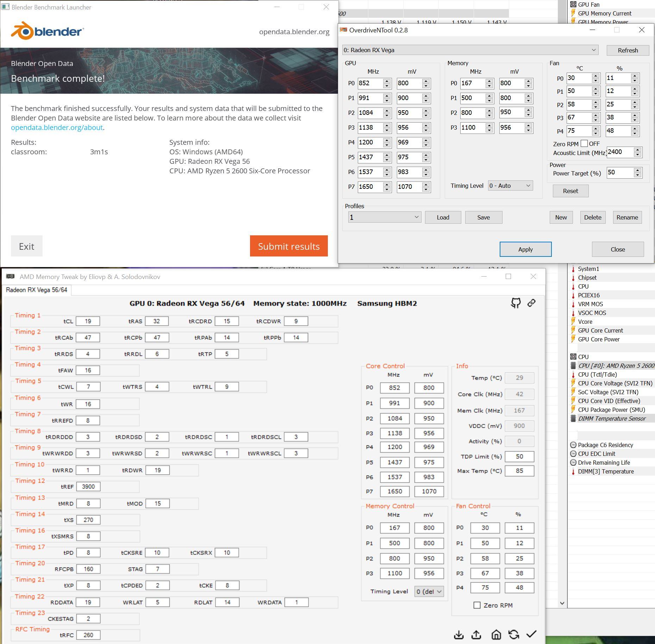This screenshot has height=644, width=655.
Task: Decrease Acoustic Limit value with down arrow
Action: (637, 155)
